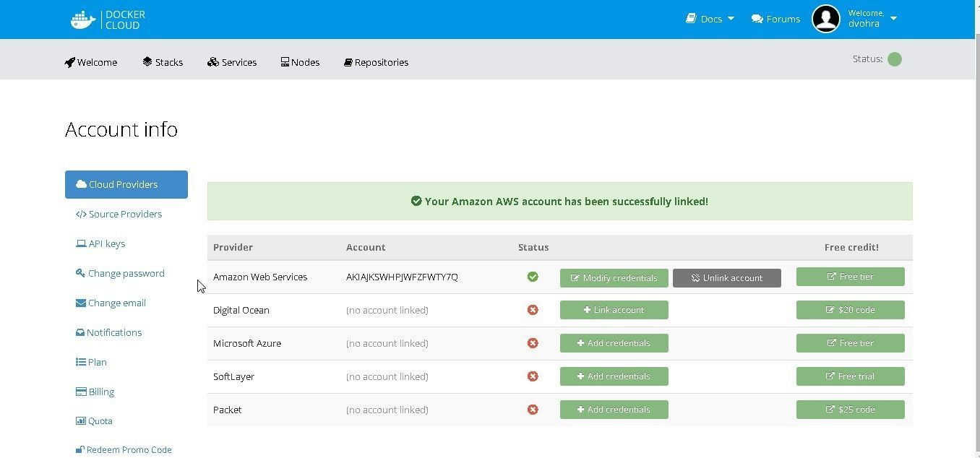Open the Microsoft Azure Free tier offer

[851, 343]
